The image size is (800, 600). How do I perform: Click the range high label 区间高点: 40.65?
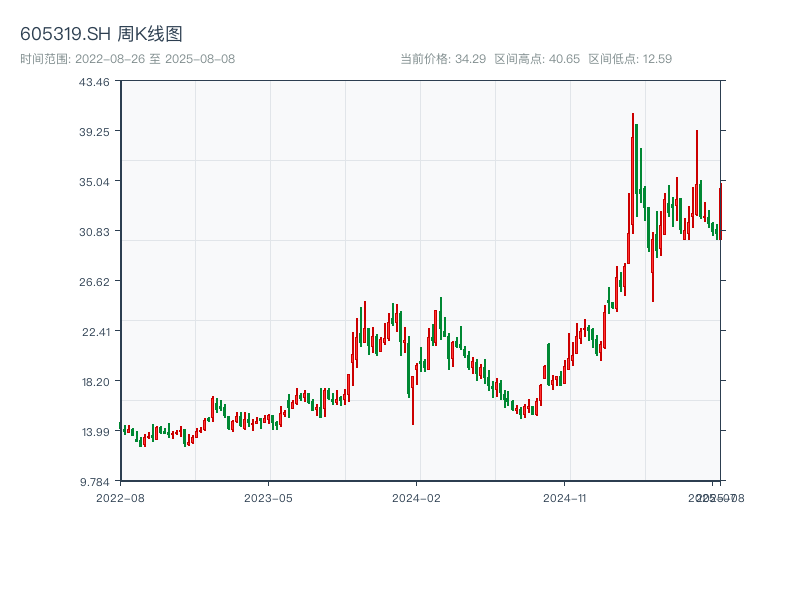[x=537, y=59]
